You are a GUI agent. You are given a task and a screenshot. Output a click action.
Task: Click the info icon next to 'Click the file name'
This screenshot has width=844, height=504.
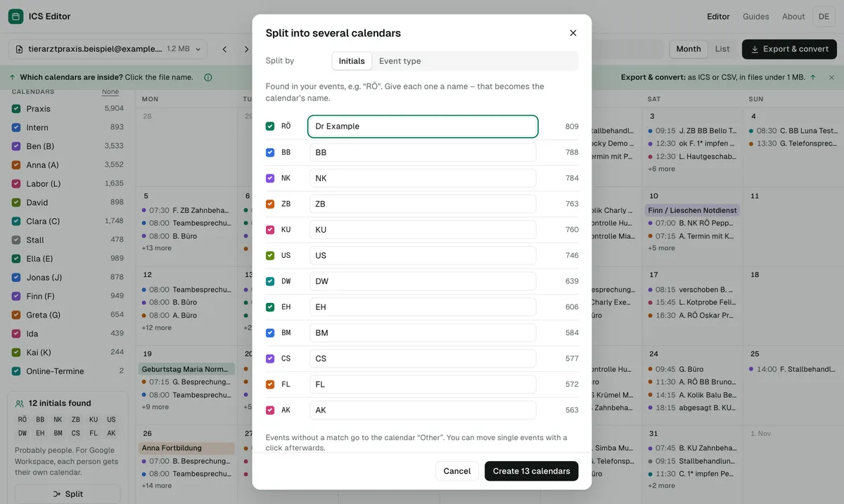point(207,77)
